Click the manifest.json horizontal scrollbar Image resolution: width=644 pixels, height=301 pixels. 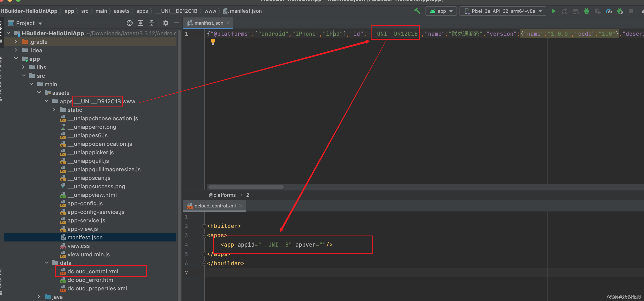click(246, 187)
